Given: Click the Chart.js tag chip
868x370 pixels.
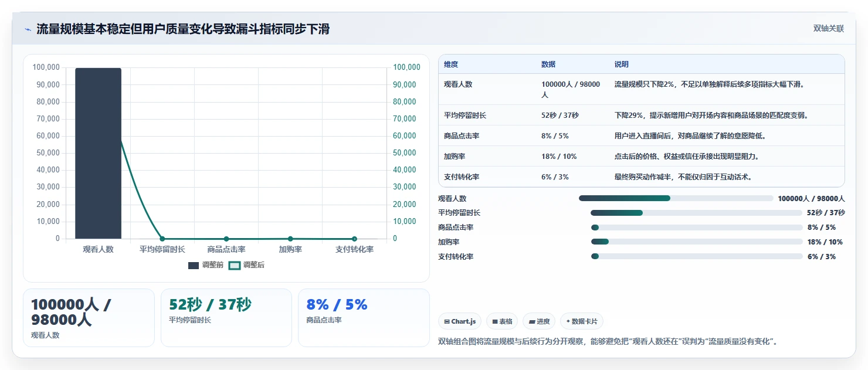Looking at the screenshot, I should coord(460,321).
